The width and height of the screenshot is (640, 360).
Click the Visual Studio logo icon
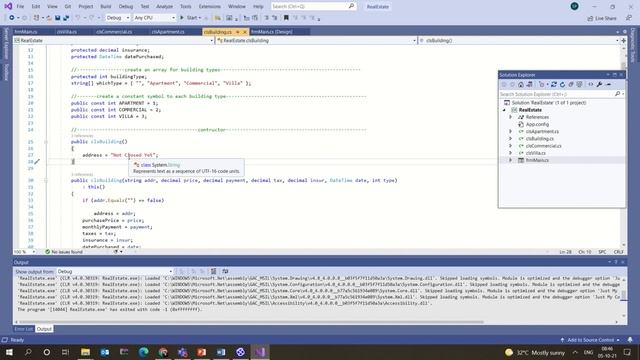tap(8, 6)
